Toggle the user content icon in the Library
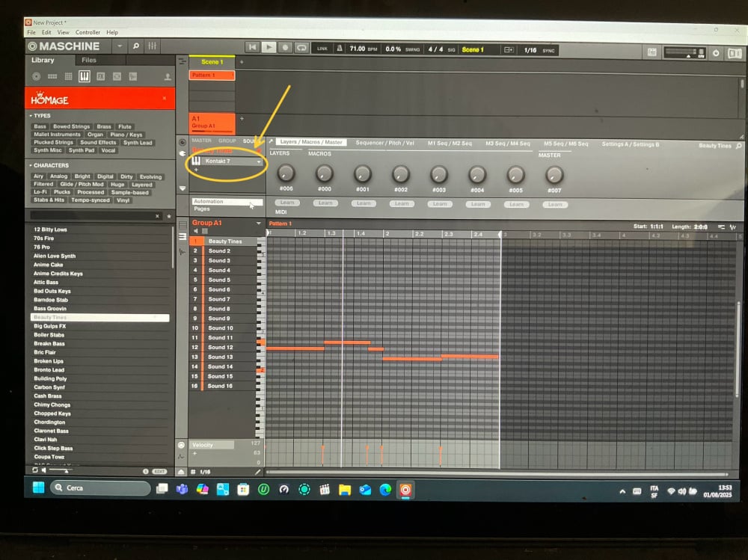The image size is (748, 560). [x=168, y=77]
